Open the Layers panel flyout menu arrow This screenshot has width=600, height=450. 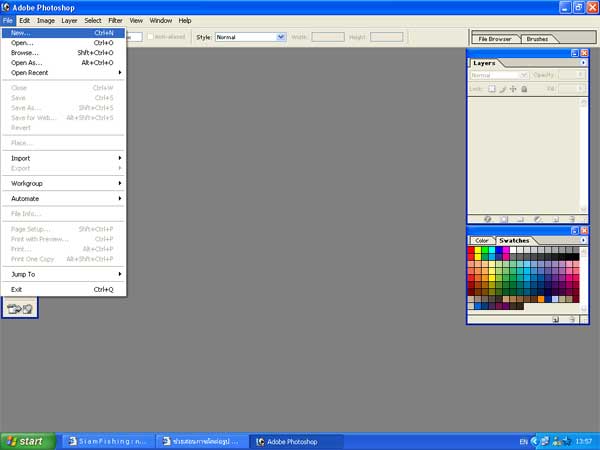(x=583, y=63)
